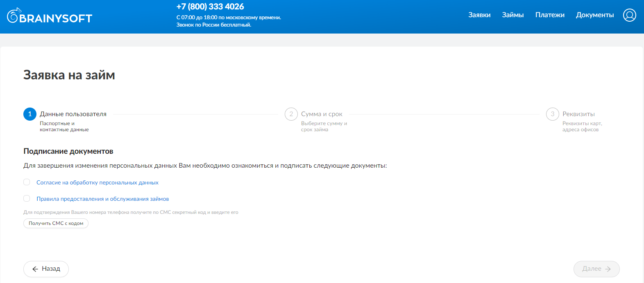Select the Реквизиты step label
This screenshot has width=644, height=283.
tap(578, 114)
